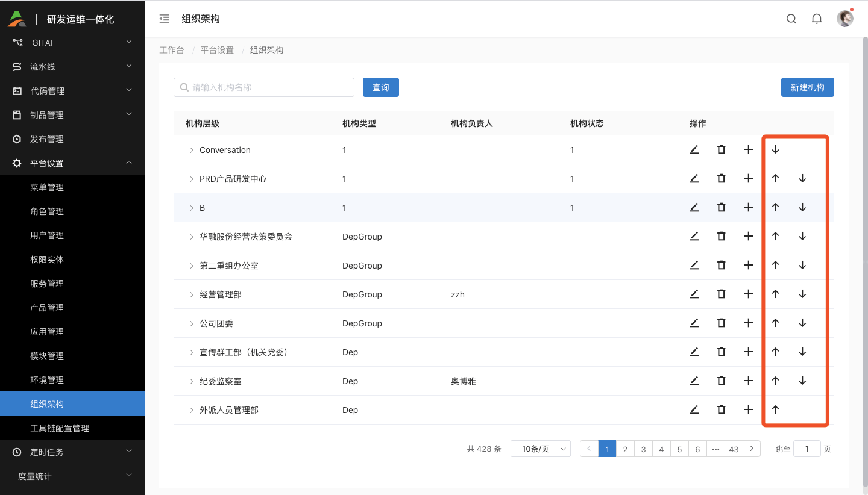Add child under organization B
This screenshot has height=495, width=868.
click(x=748, y=207)
